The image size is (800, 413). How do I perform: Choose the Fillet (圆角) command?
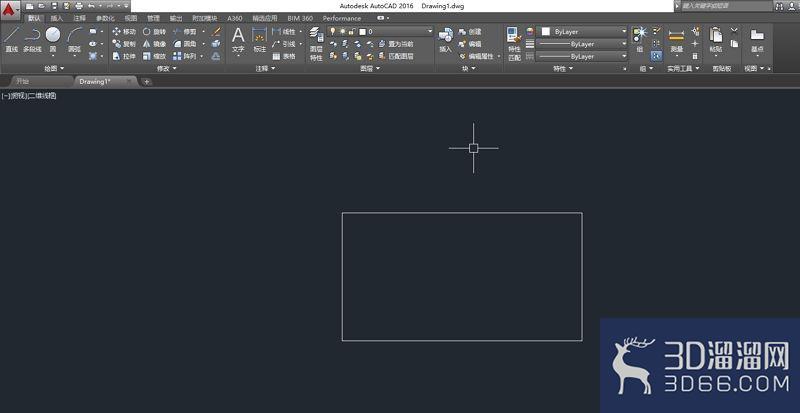(185, 44)
